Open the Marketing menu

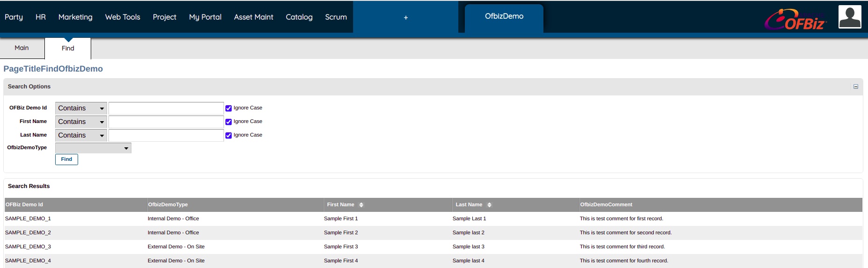[x=75, y=17]
